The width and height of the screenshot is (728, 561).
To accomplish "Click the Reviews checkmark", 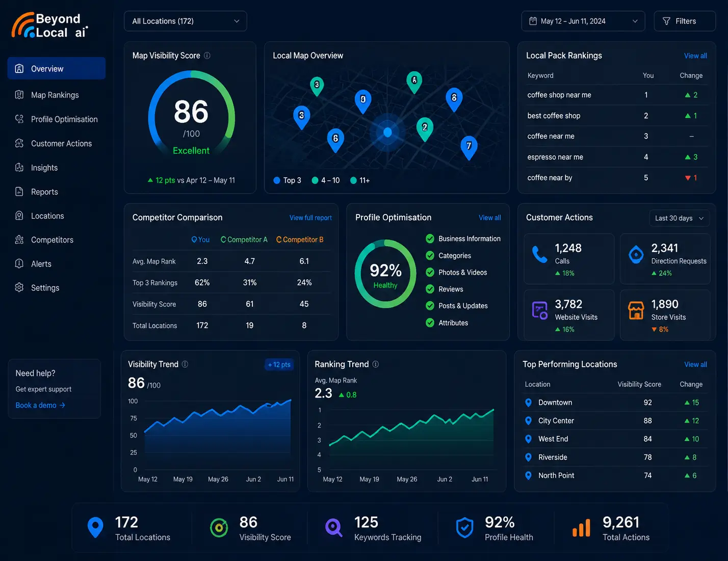I will pos(430,289).
